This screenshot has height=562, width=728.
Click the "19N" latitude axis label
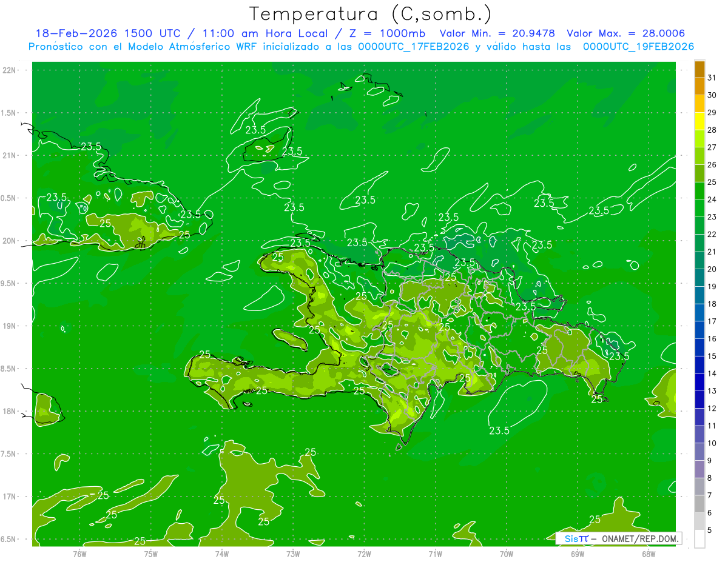click(x=9, y=326)
